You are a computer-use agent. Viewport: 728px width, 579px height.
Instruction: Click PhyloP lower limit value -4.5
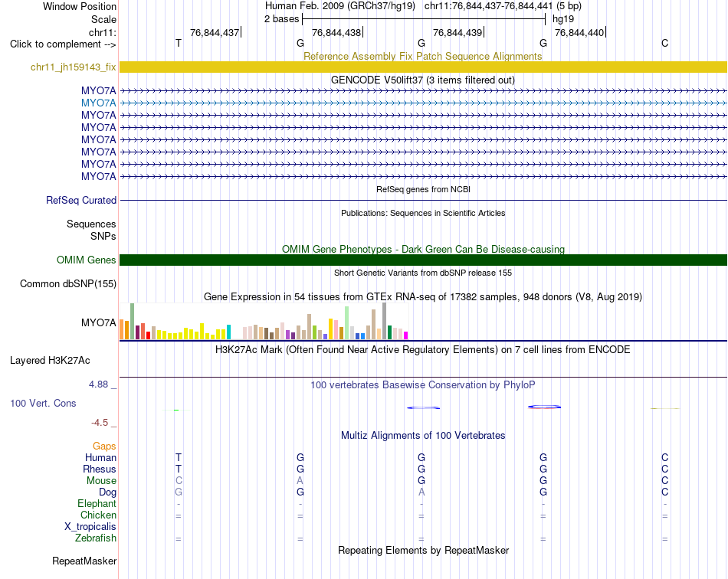[x=100, y=423]
